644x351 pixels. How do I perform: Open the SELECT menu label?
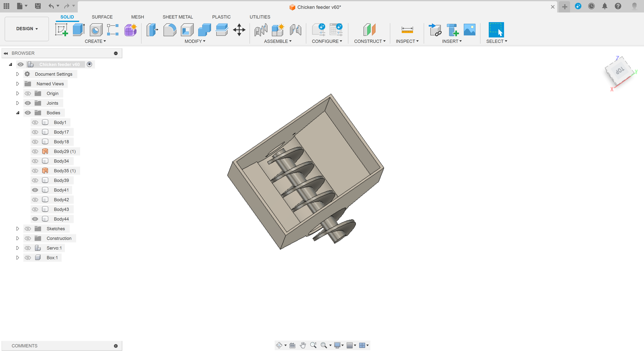[x=497, y=41]
